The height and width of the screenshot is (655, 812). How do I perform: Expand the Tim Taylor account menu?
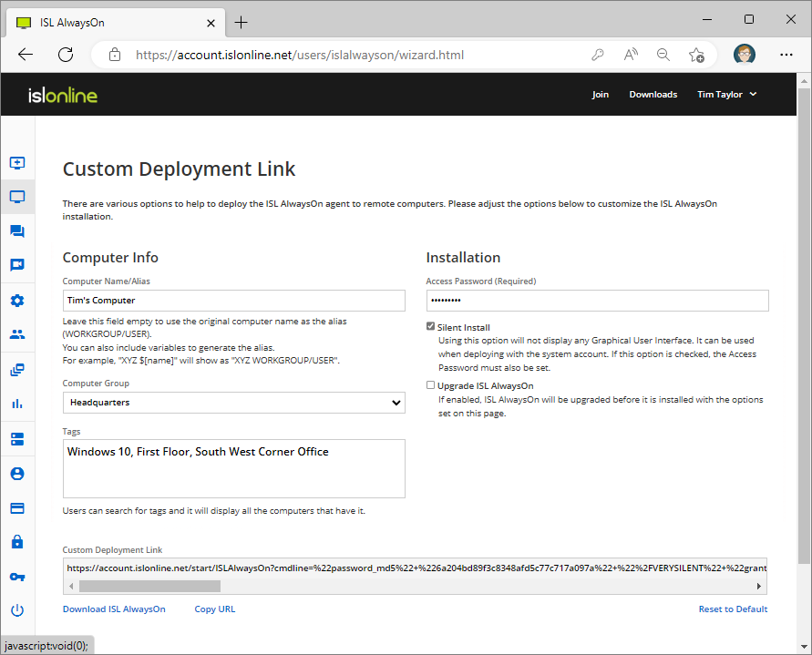[x=726, y=94]
